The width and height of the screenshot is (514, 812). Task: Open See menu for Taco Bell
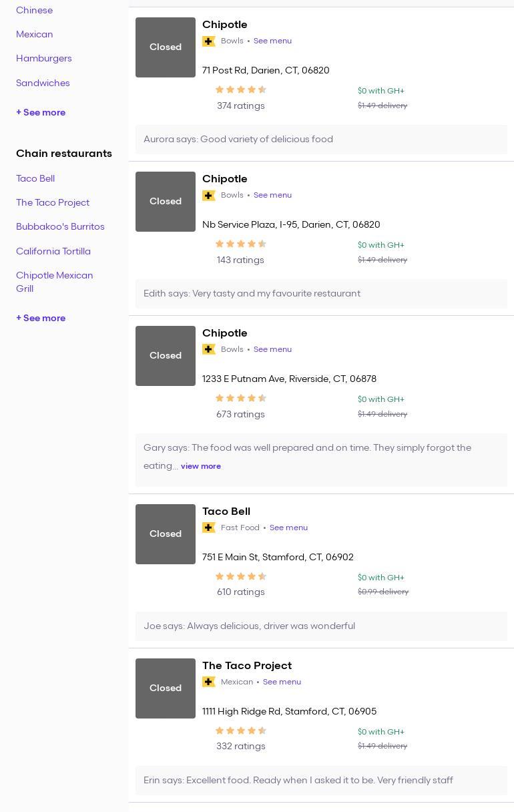click(288, 528)
